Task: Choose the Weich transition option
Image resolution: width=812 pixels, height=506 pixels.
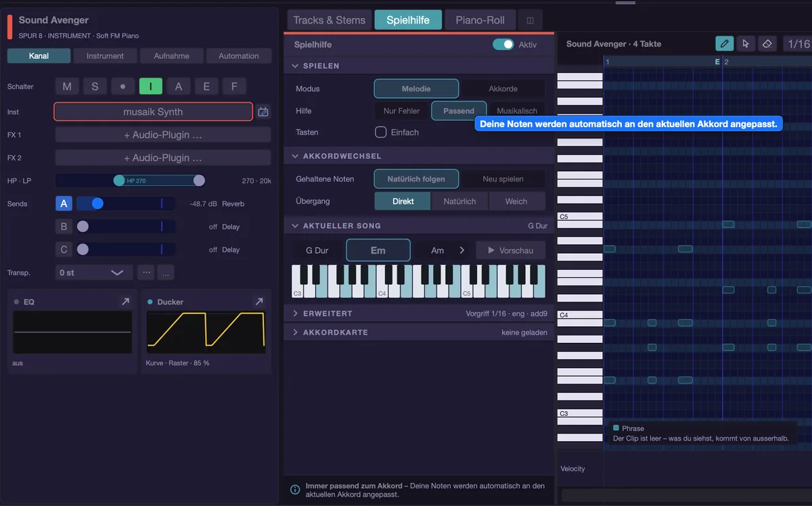Action: coord(516,202)
